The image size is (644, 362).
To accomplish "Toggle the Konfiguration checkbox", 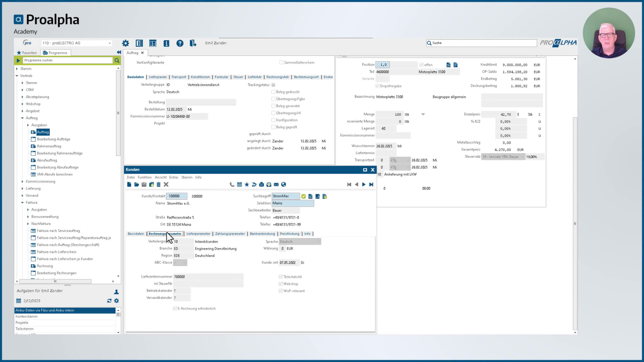I will pyautogui.click(x=274, y=120).
